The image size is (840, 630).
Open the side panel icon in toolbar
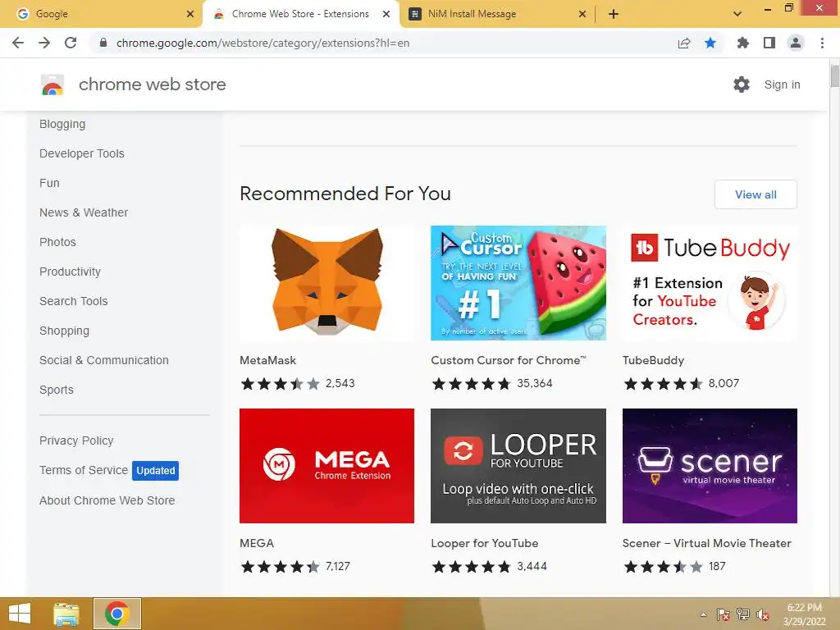[x=769, y=43]
